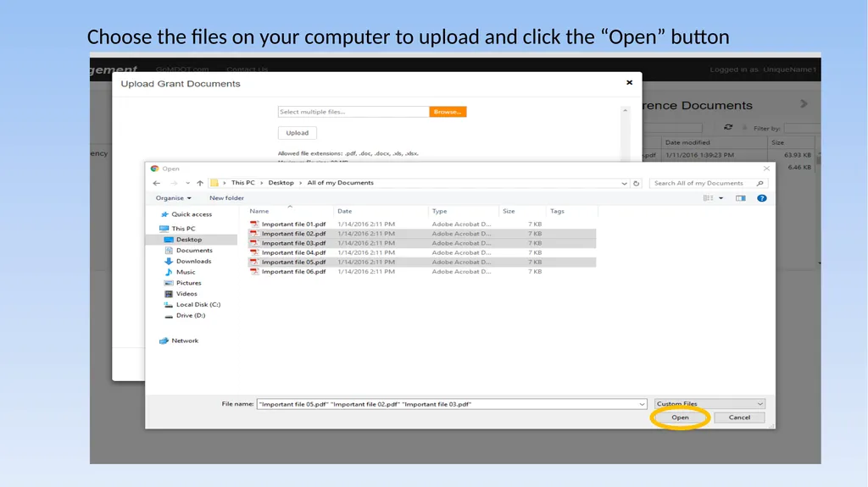This screenshot has width=868, height=487.
Task: Go up one folder level arrow
Action: click(200, 183)
